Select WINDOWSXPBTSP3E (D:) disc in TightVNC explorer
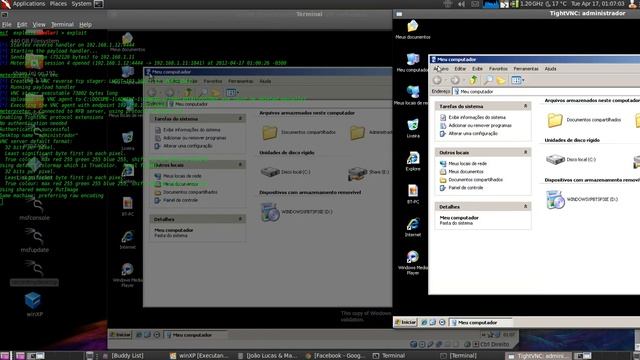Screen dimensions: 640x360 (x=582, y=199)
